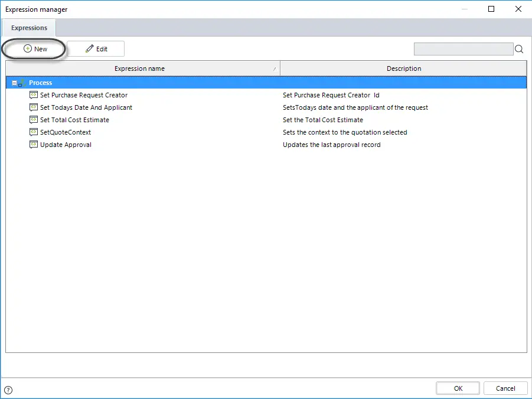The width and height of the screenshot is (532, 399).
Task: Click icon beside Set Todays Date And Applicant
Action: tap(33, 107)
